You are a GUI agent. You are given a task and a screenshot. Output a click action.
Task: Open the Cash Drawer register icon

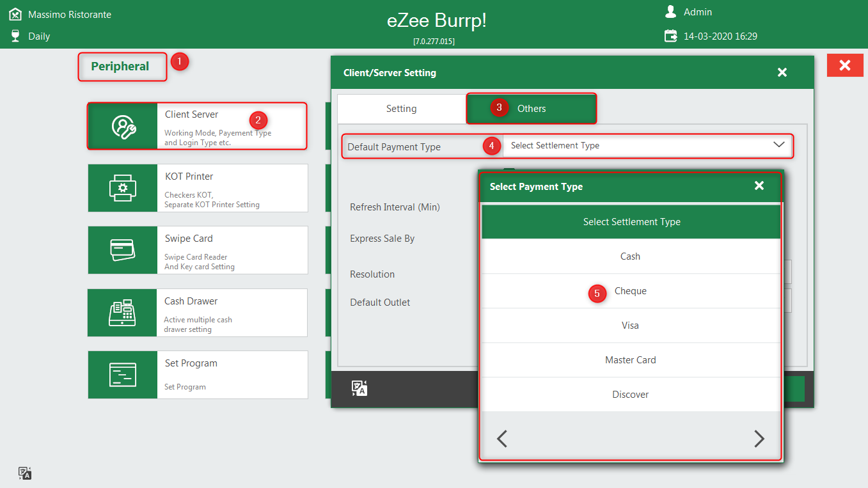pos(123,313)
